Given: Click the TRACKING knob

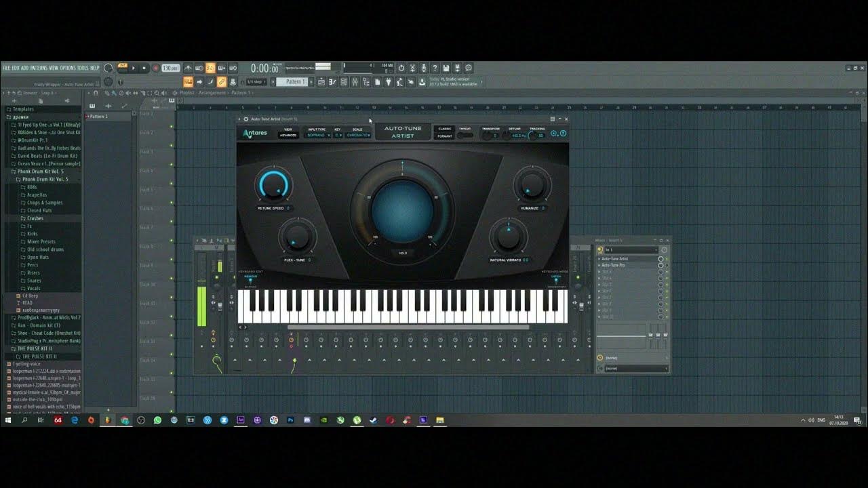Looking at the screenshot, I should 532,135.
